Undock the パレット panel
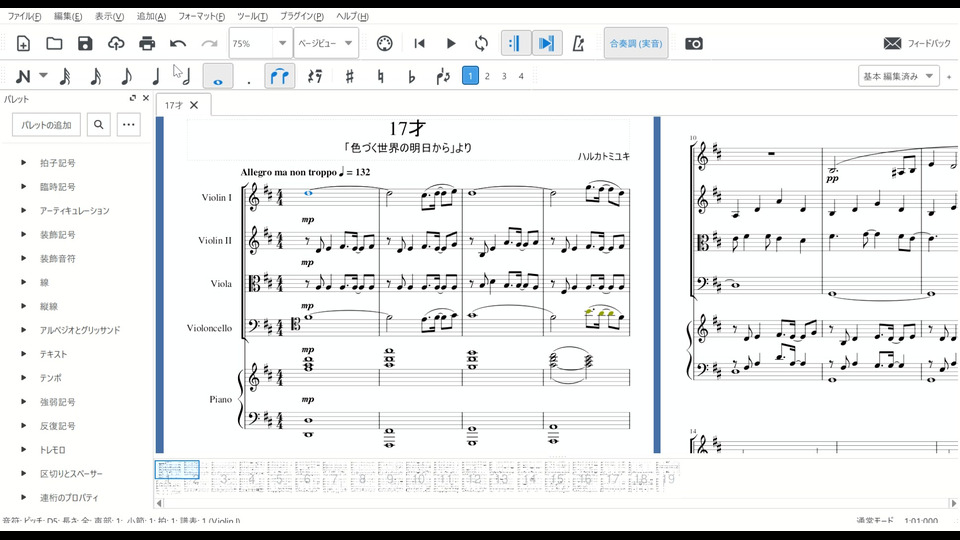The image size is (960, 540). 133,98
